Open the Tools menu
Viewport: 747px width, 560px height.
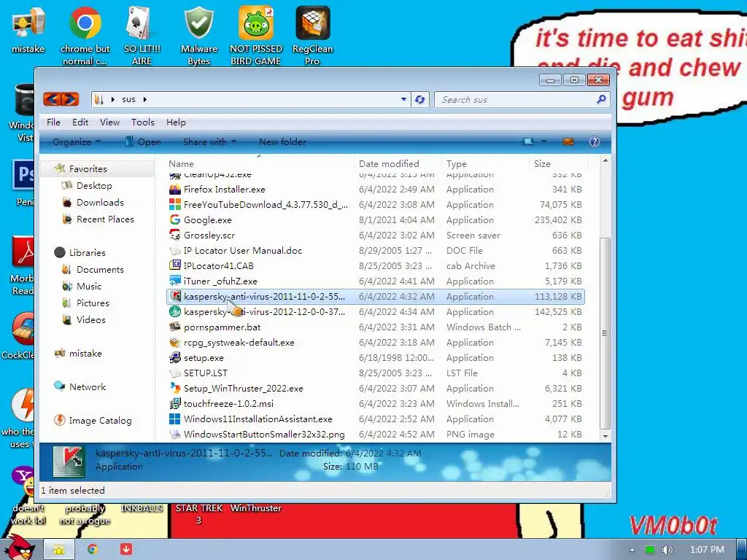point(143,122)
